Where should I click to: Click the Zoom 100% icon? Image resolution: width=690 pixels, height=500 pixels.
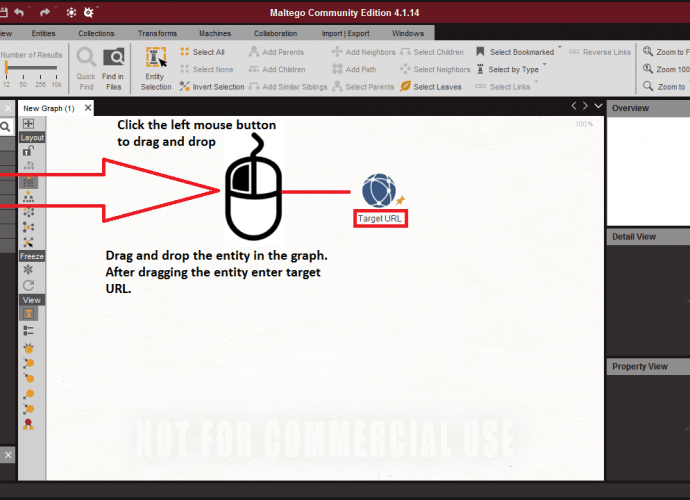pyautogui.click(x=648, y=69)
